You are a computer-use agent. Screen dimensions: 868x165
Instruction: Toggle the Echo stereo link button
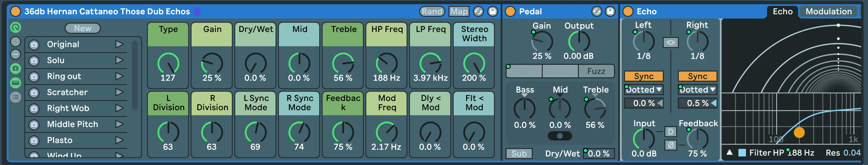pyautogui.click(x=671, y=43)
